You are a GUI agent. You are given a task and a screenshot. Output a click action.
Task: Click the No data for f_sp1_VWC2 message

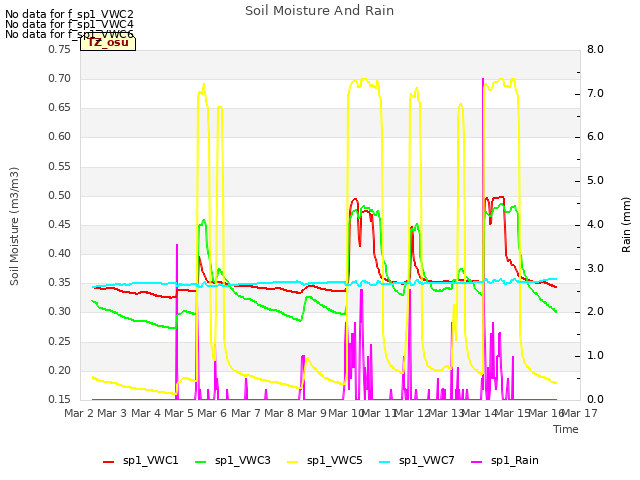(x=69, y=15)
